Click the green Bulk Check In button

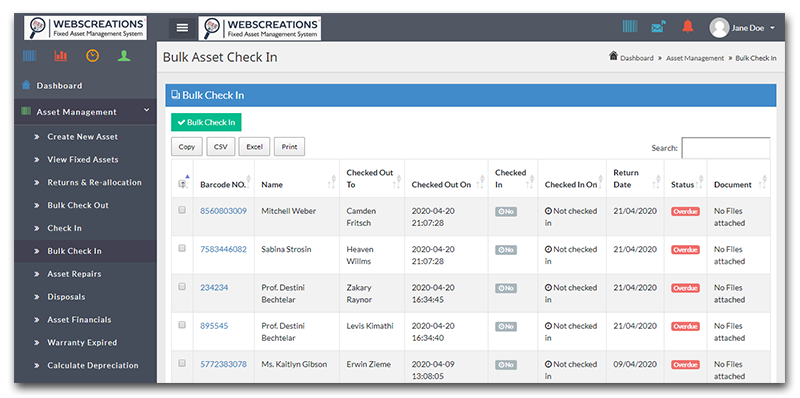[x=206, y=122]
